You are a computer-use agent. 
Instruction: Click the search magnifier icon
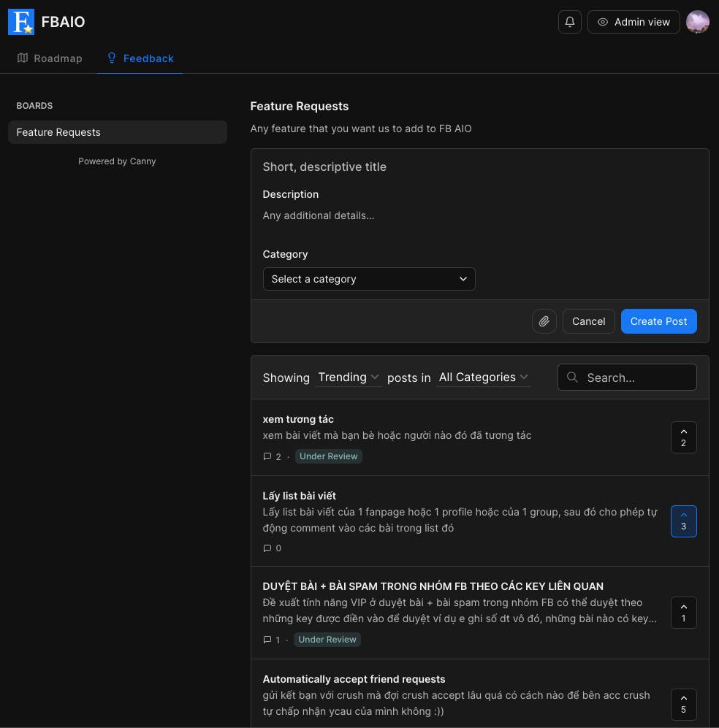click(572, 377)
